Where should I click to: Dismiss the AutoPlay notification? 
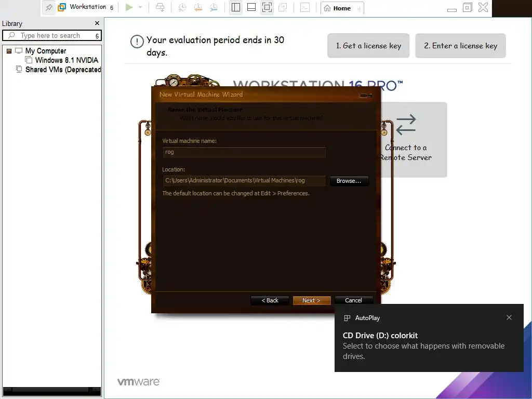[x=509, y=317]
